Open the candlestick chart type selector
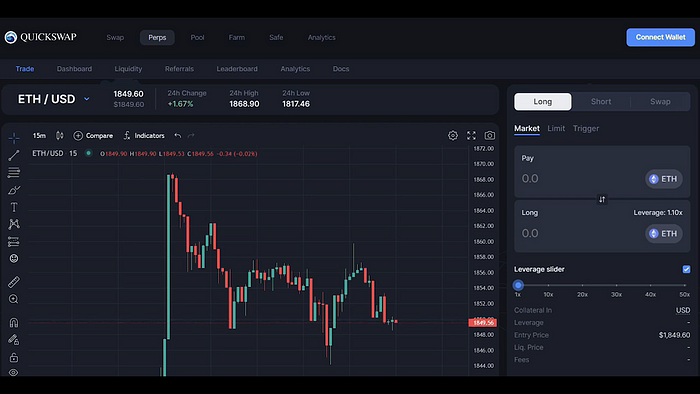Image resolution: width=700 pixels, height=394 pixels. [x=59, y=136]
